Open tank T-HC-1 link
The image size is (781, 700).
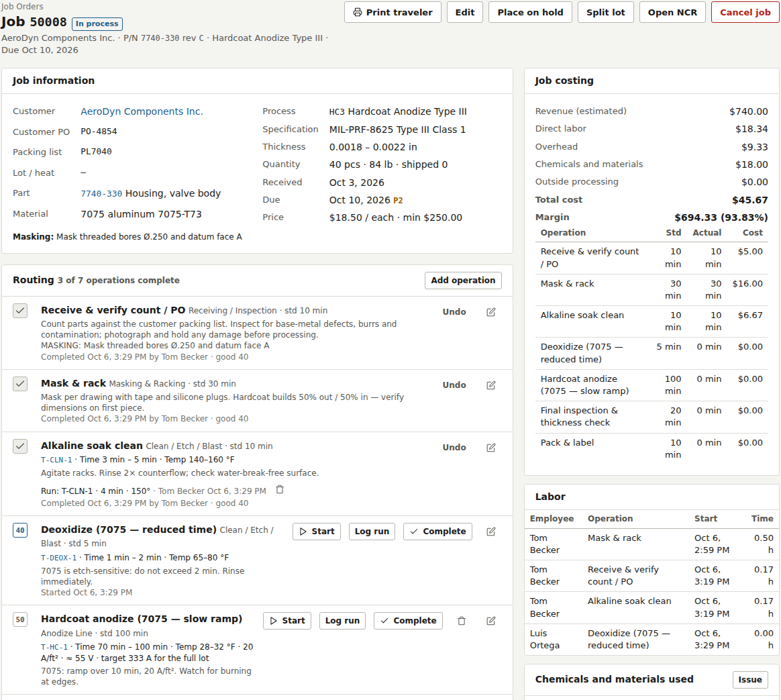(x=54, y=647)
